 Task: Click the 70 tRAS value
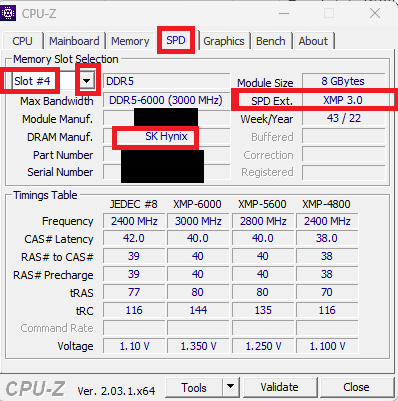[x=327, y=292]
